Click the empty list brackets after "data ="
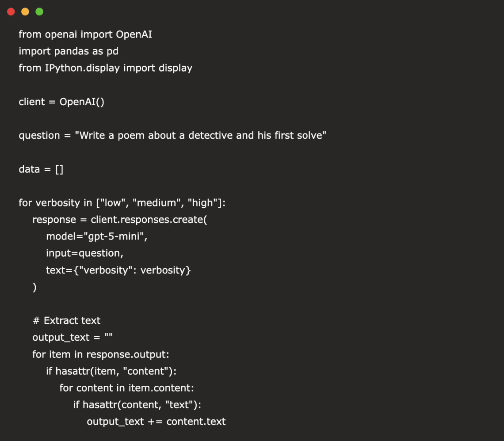Viewport: 504px width, 441px height. (x=59, y=169)
